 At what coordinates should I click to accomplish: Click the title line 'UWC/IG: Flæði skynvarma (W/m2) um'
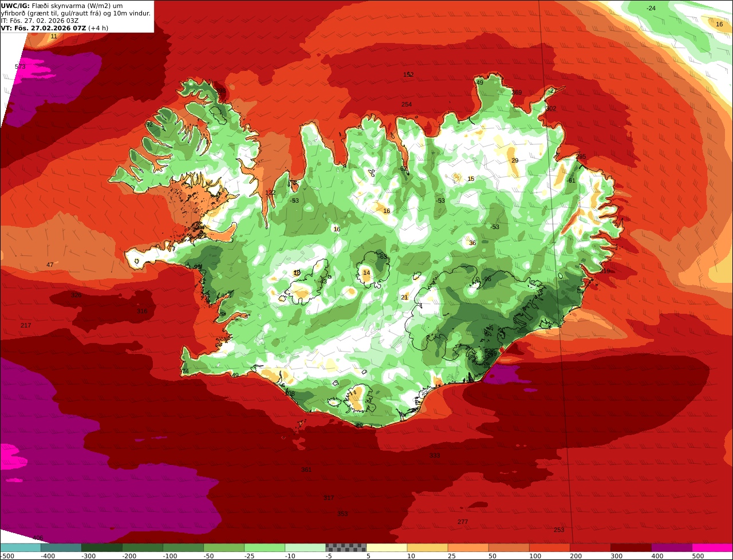point(62,6)
